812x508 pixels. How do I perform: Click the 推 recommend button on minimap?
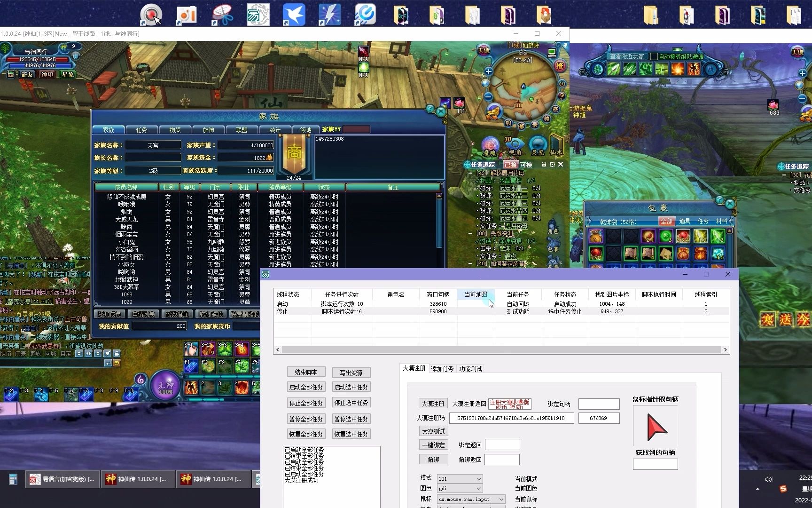559,65
